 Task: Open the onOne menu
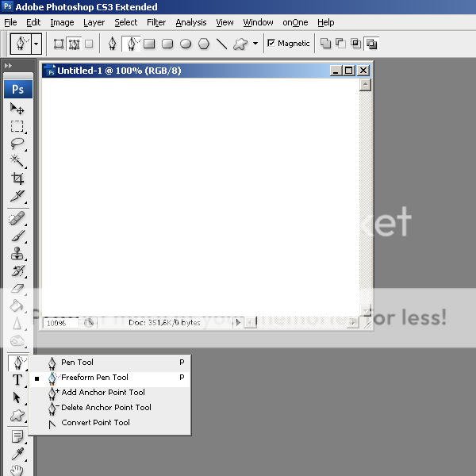click(295, 22)
